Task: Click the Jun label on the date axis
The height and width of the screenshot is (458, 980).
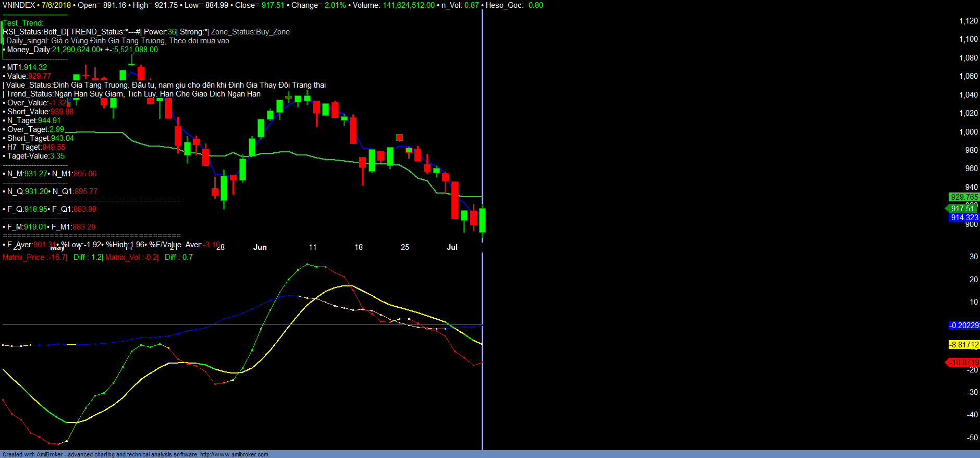Action: coord(260,247)
